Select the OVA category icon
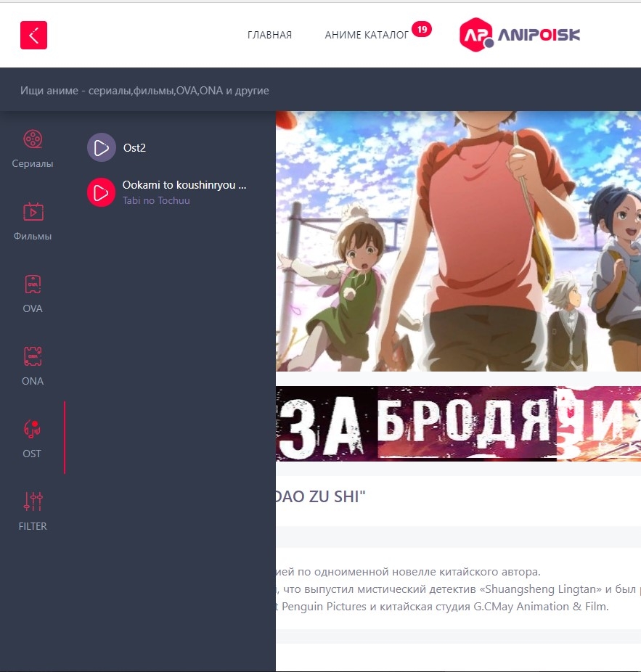 tap(33, 284)
